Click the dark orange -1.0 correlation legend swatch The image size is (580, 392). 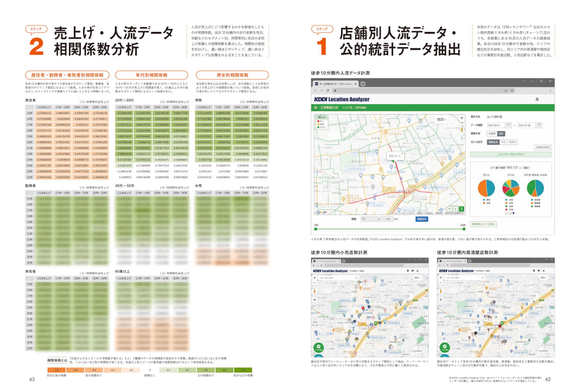57,370
